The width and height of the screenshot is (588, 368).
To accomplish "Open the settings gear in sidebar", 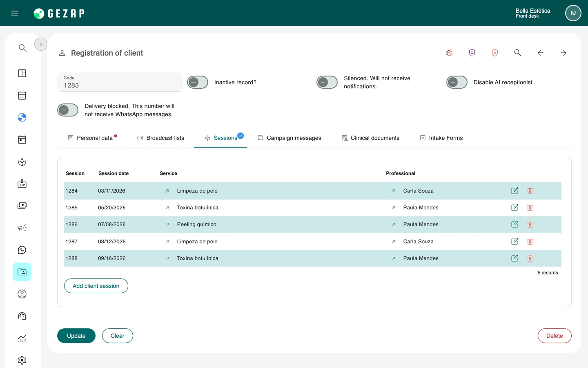I will tap(22, 360).
